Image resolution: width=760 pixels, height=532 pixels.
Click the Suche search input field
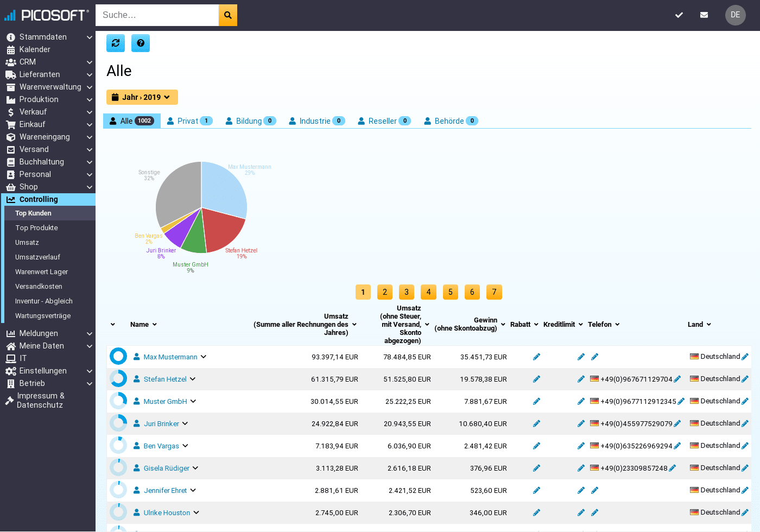[x=157, y=15]
